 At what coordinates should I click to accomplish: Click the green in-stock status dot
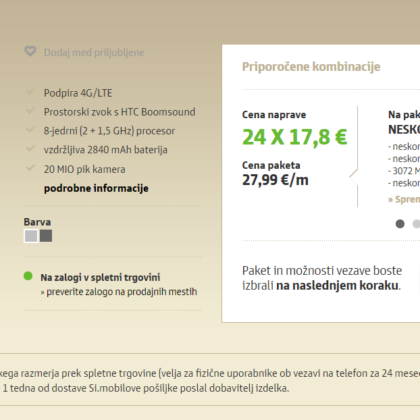tap(28, 276)
